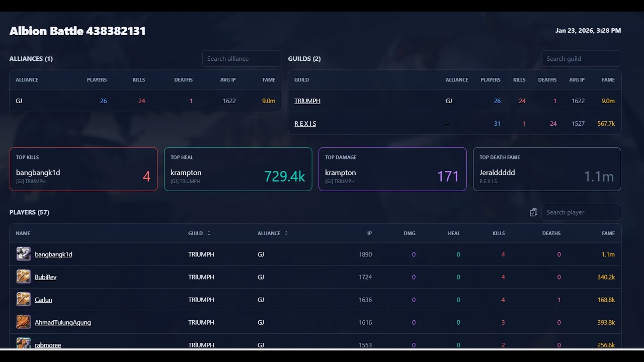Click avg IP 1622 in Alliances table
Image resolution: width=644 pixels, height=362 pixels.
coord(229,101)
